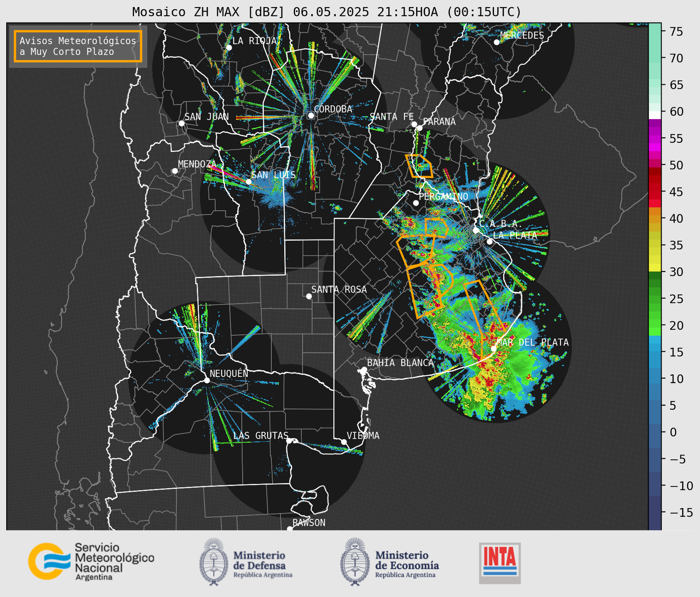Click the PERGAMINO city marker

[x=416, y=203]
